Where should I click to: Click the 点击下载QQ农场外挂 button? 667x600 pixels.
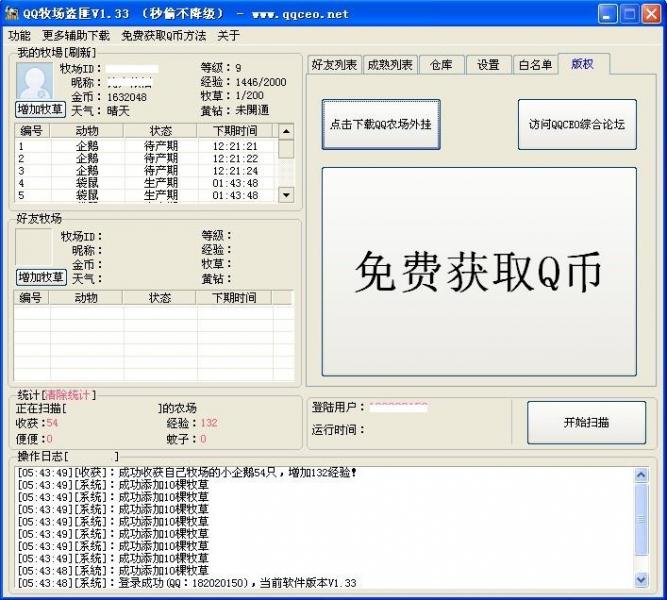pos(381,124)
